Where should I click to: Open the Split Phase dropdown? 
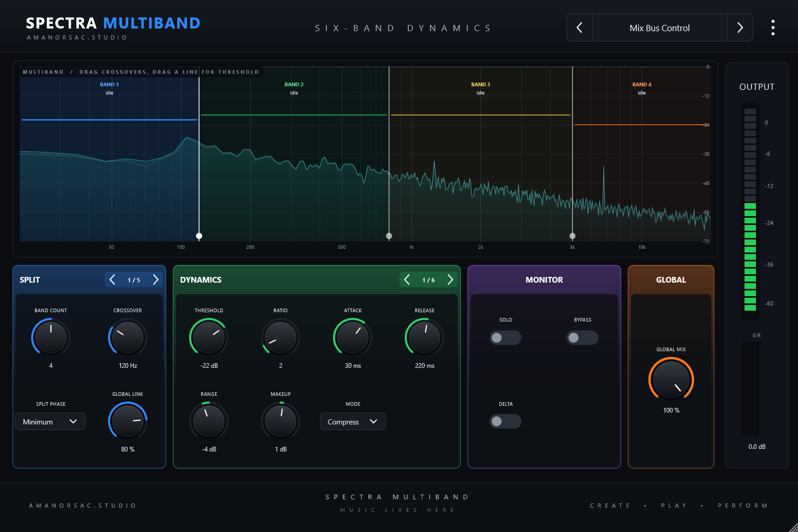[50, 421]
